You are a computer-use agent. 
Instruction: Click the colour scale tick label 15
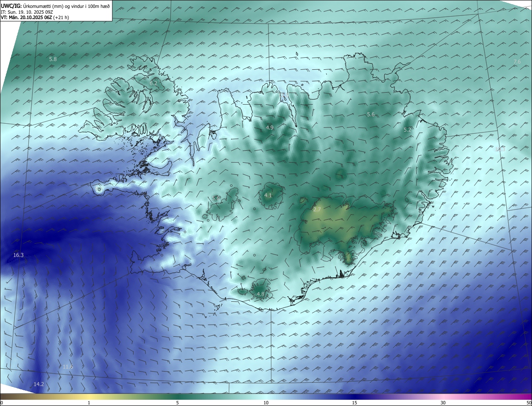355,403
